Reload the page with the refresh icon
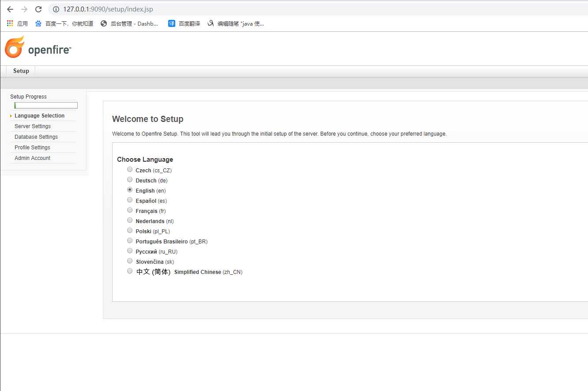 [38, 9]
